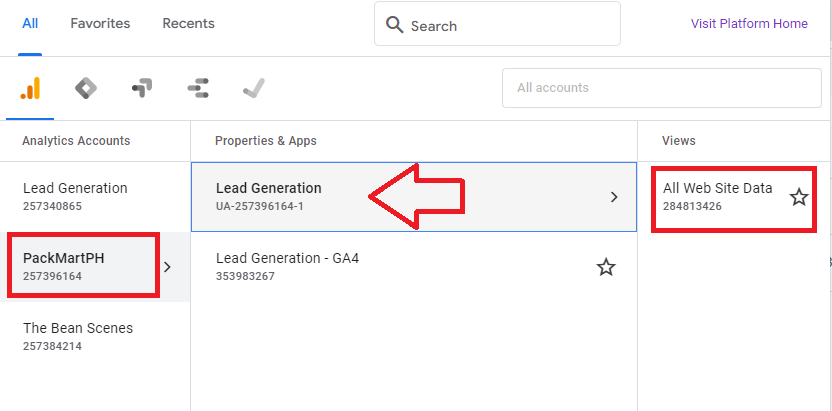Switch to the Favorites tab

tap(100, 23)
